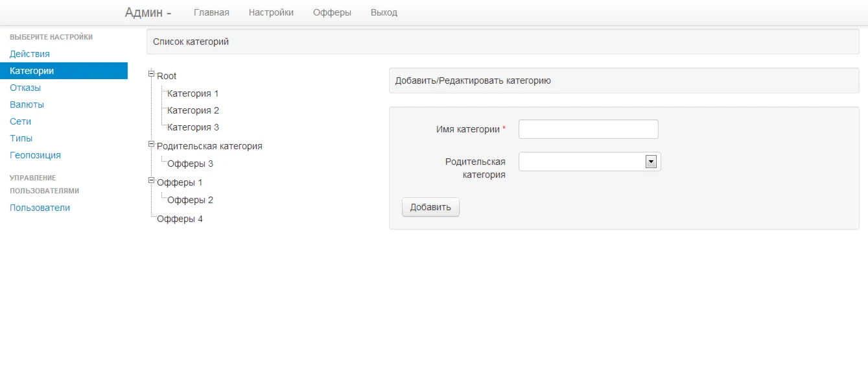Collapse the Родительская категория tree node

pos(151,143)
